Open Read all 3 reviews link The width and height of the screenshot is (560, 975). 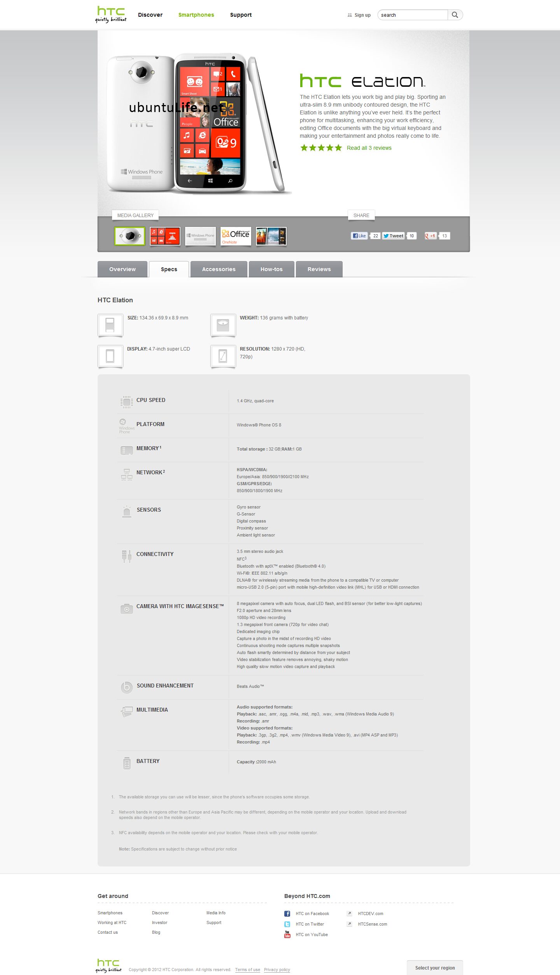click(369, 148)
